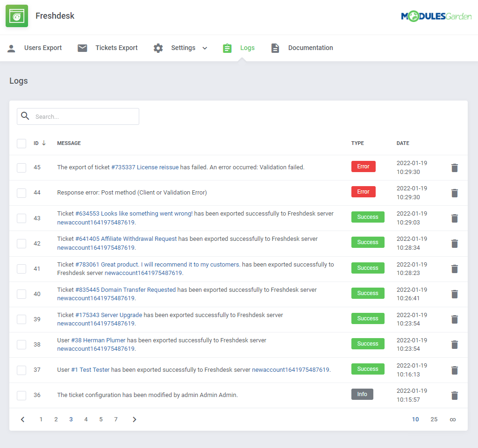Open ticket #175343 Server Upgrade link
The width and height of the screenshot is (478, 448).
108,315
